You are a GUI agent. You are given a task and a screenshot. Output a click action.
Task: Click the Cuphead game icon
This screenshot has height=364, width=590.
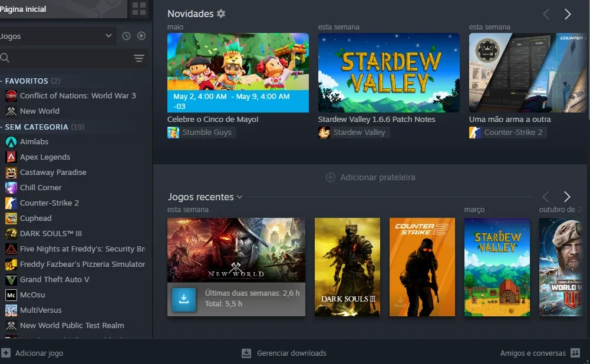(11, 219)
